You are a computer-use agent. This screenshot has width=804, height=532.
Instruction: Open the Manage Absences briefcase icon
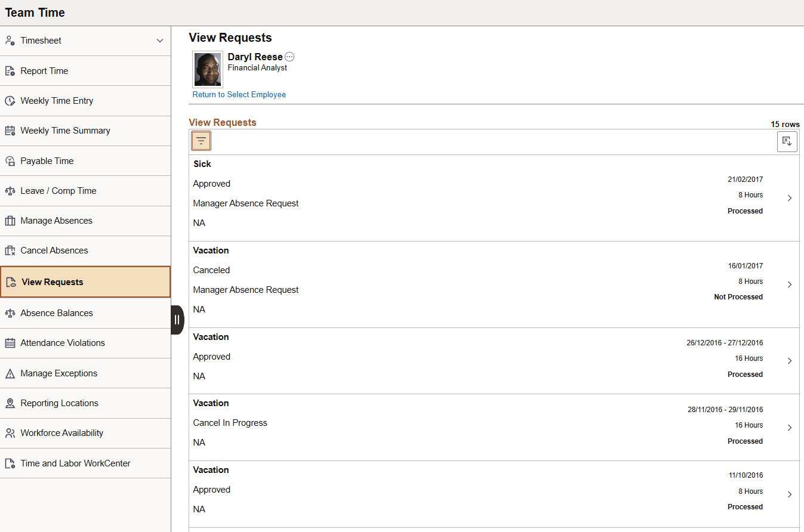[x=10, y=221]
